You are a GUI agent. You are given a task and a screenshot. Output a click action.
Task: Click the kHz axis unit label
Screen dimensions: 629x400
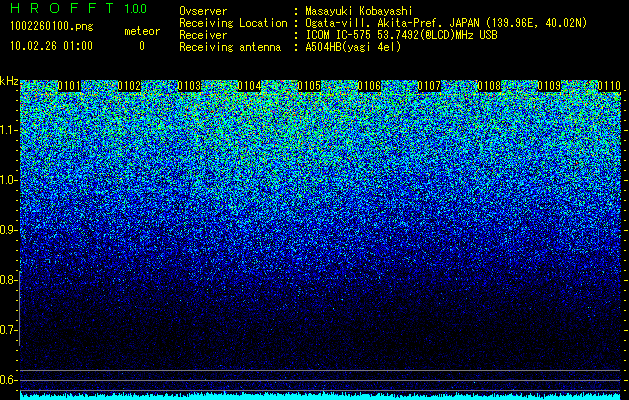click(x=9, y=81)
